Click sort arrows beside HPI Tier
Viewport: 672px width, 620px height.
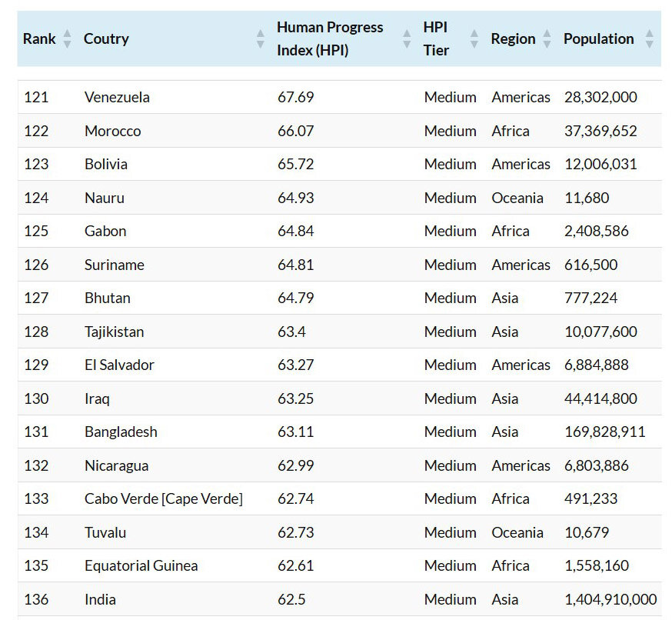[x=474, y=38]
